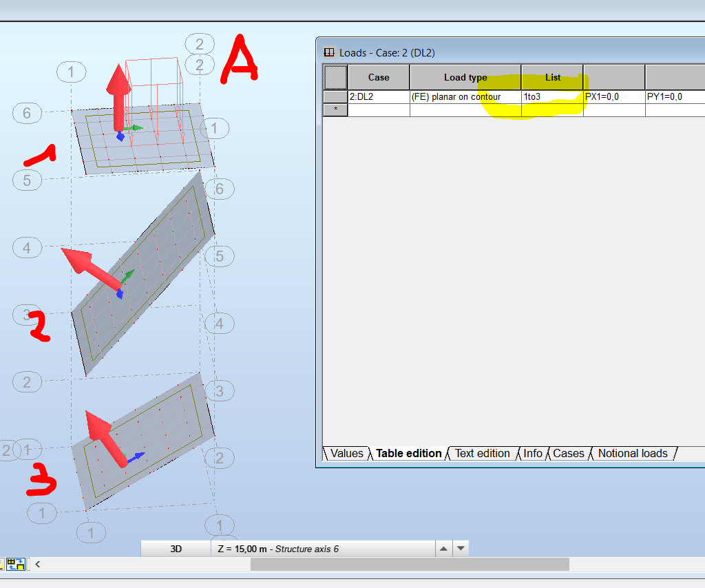
Task: Click the red local axis arrow on panel 3
Action: coord(106,439)
